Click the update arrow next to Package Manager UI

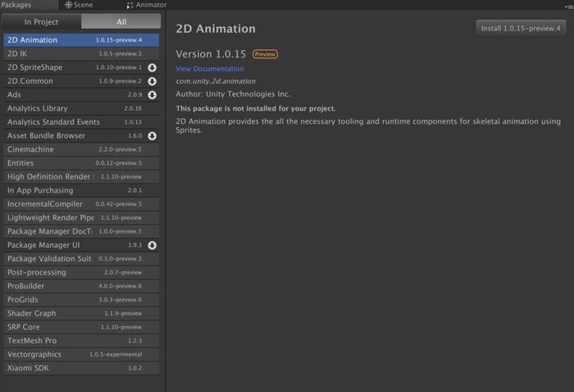pyautogui.click(x=153, y=245)
